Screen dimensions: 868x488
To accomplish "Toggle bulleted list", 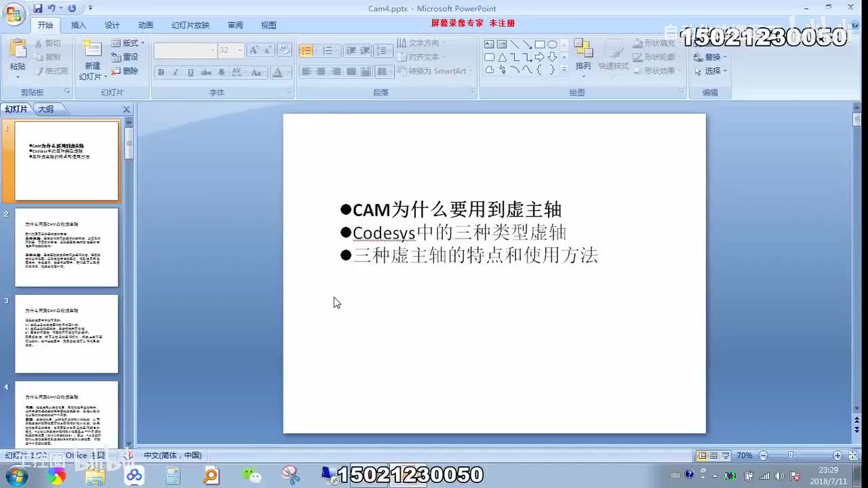I will pyautogui.click(x=307, y=51).
